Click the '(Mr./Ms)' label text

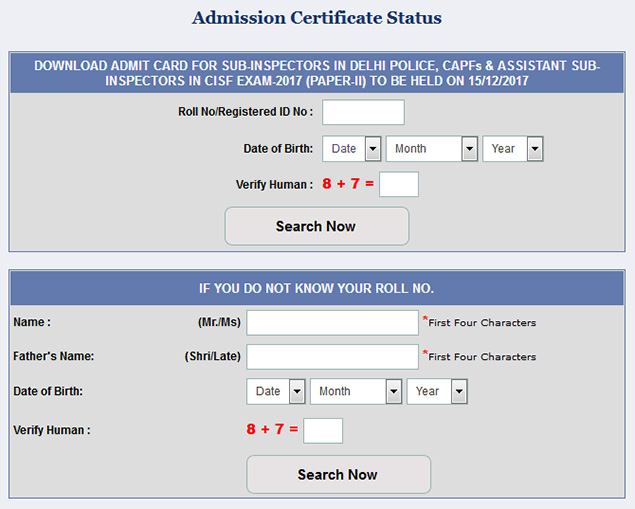pyautogui.click(x=219, y=322)
